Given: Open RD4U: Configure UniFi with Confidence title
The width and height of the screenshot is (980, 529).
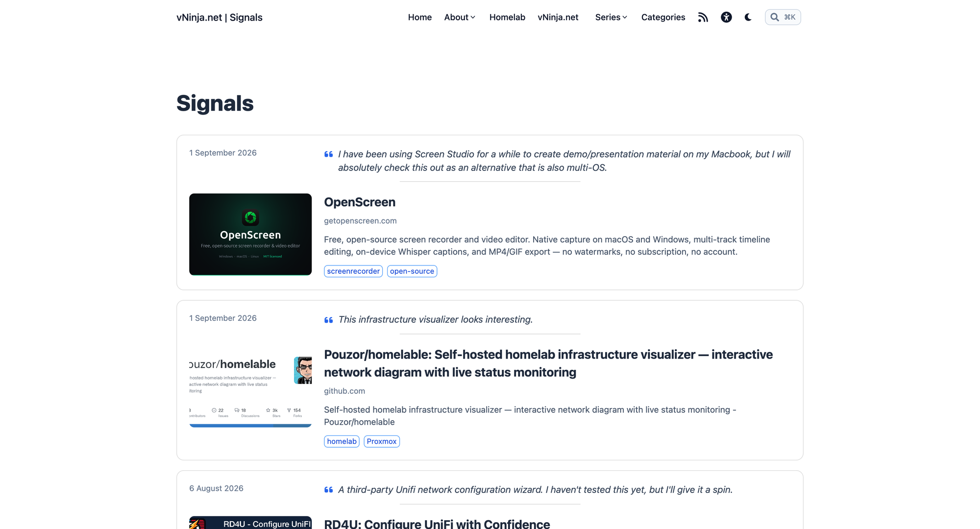Looking at the screenshot, I should coord(437,523).
